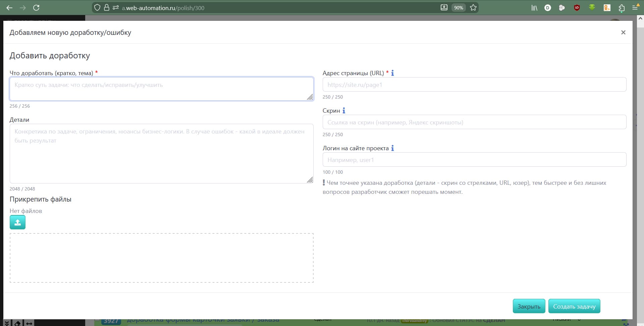Click info icon next to URL label
Screen dimensions: 644x326
tap(392, 73)
